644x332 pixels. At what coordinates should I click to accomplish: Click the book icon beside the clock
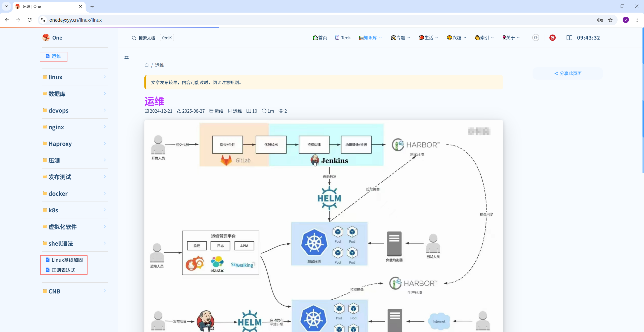(569, 38)
